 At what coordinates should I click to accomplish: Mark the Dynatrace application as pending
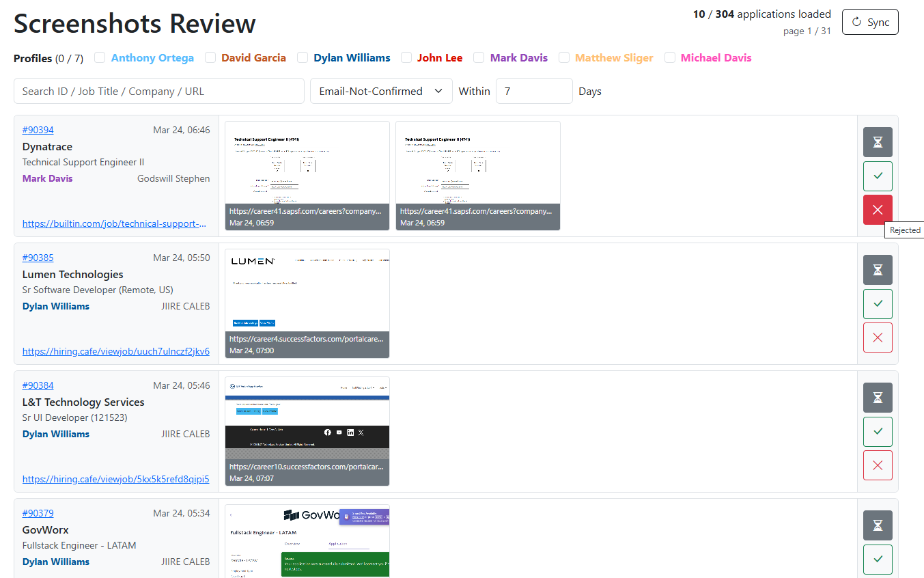pyautogui.click(x=878, y=142)
